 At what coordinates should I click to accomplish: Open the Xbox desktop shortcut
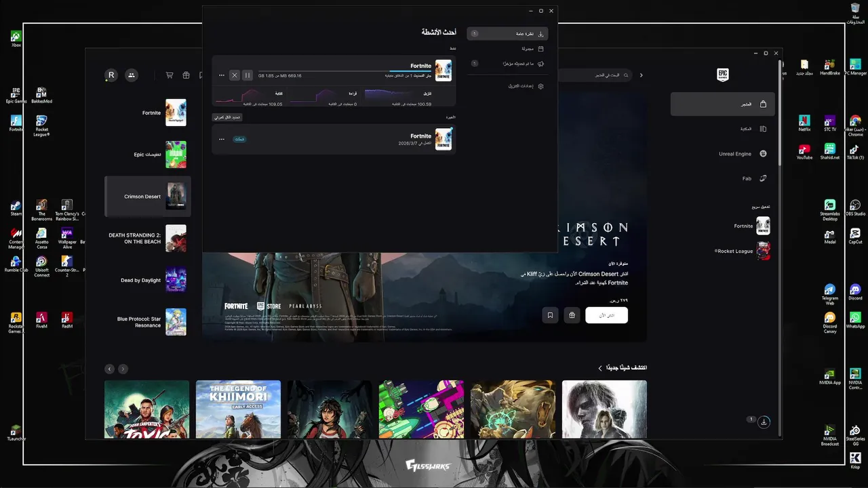(x=16, y=39)
